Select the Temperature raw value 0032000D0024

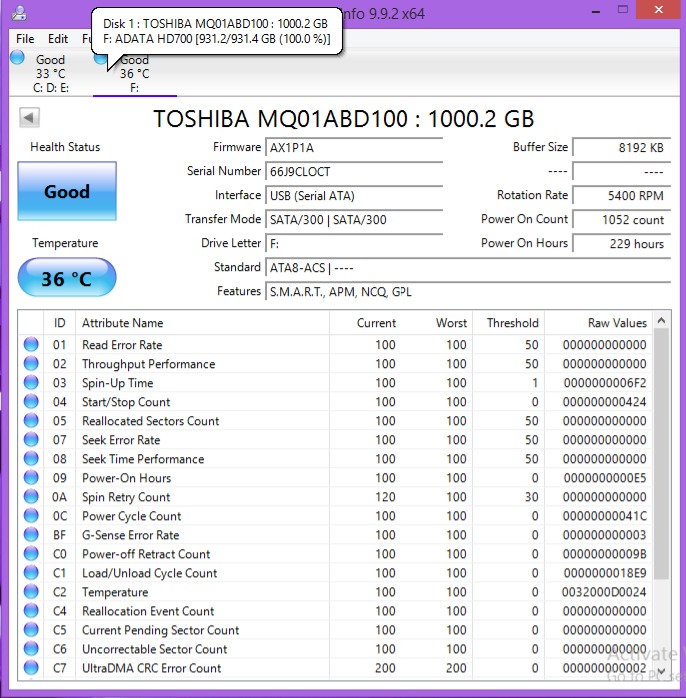(604, 592)
